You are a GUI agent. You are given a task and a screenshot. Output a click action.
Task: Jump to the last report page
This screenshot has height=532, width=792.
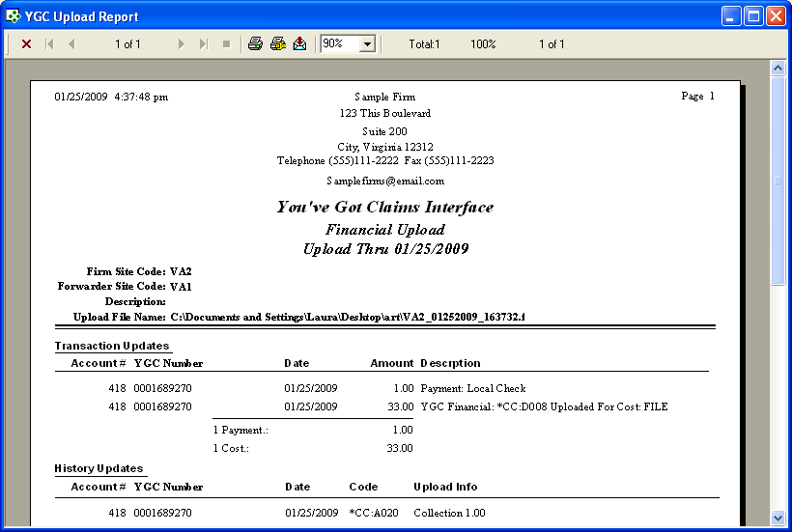pyautogui.click(x=204, y=44)
